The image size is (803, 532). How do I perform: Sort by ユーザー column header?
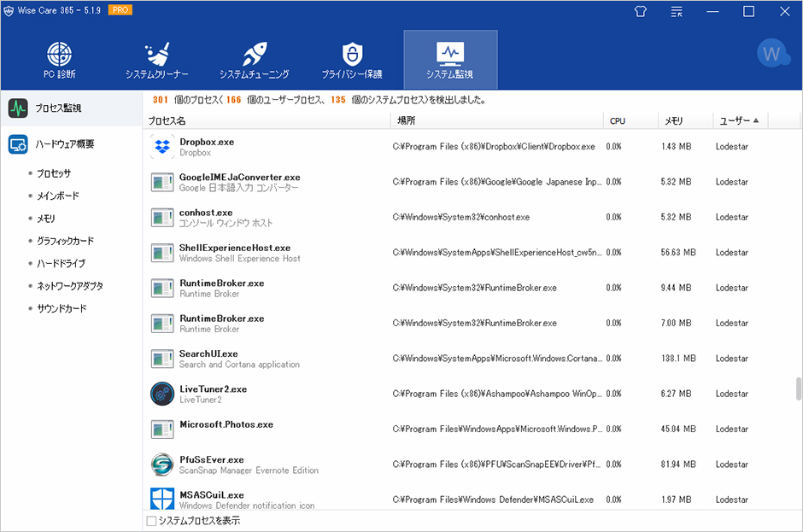click(x=741, y=121)
